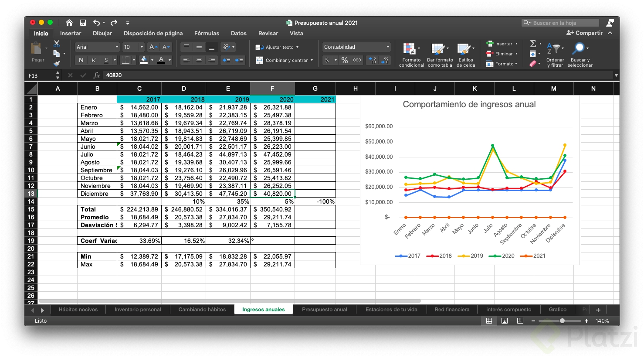Toggle underline (S) formatting
Viewport: 644px width, 358px height.
[x=106, y=60]
